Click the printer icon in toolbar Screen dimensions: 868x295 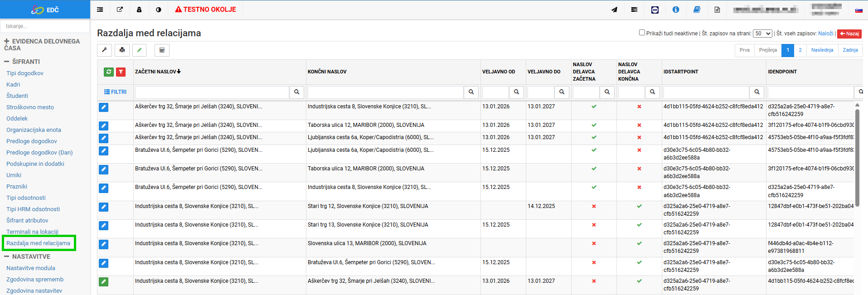click(122, 50)
